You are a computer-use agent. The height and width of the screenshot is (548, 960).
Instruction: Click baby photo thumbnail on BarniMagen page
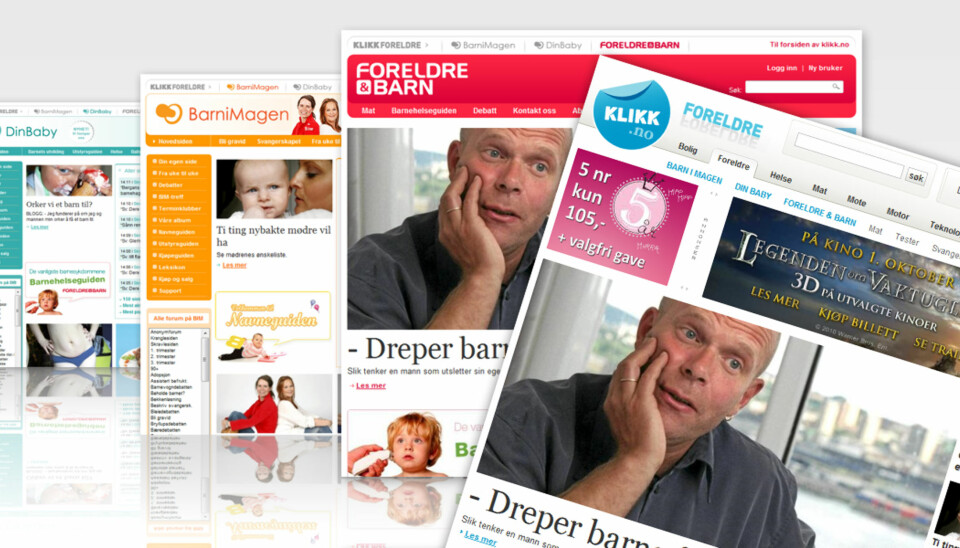274,189
